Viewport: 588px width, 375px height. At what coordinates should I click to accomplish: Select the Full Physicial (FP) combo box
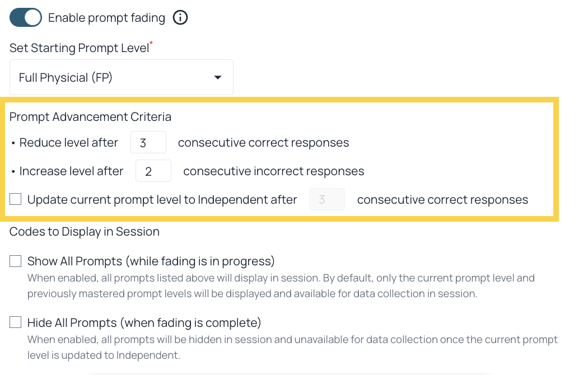[x=121, y=77]
